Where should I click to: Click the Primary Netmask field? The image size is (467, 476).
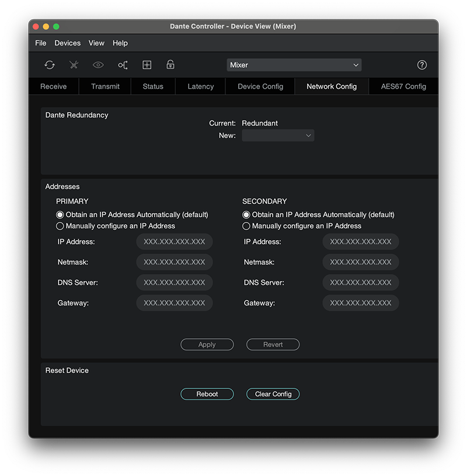(x=175, y=262)
